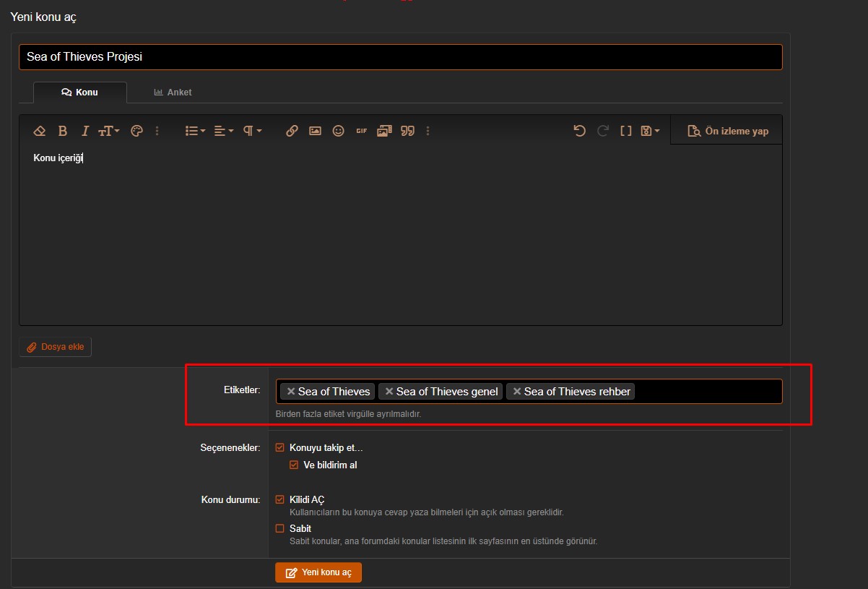Image resolution: width=868 pixels, height=589 pixels.
Task: Click the Seçenekler label
Action: coord(230,447)
